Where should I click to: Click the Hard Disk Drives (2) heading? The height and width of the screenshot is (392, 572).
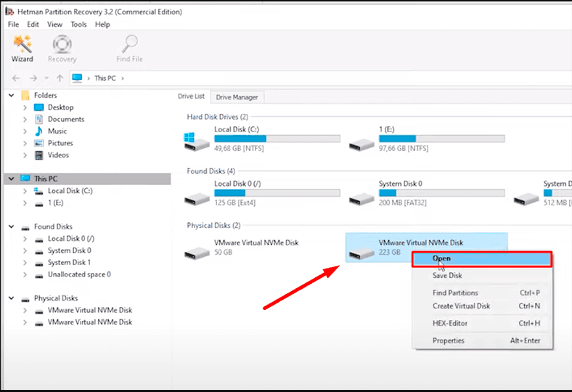click(218, 117)
